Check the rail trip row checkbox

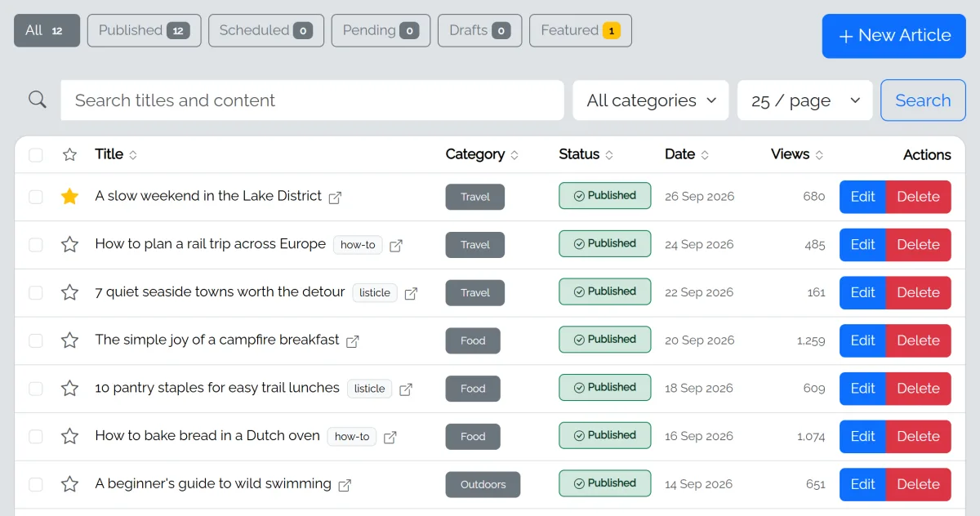click(36, 244)
